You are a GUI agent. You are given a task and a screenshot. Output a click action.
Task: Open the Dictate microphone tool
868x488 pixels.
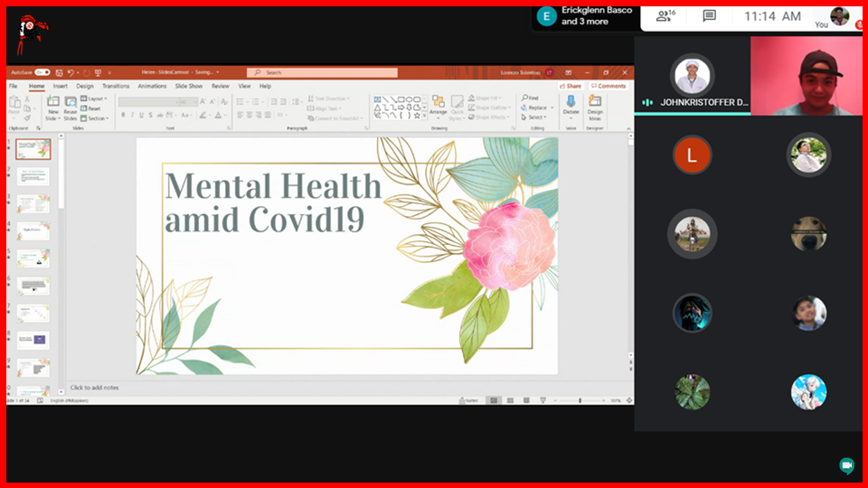coord(571,104)
